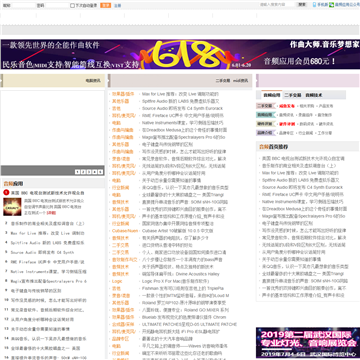The width and height of the screenshot is (360, 360).
Task: Open the ULTIMATE PATCHES D-05 article
Action: pos(189,324)
